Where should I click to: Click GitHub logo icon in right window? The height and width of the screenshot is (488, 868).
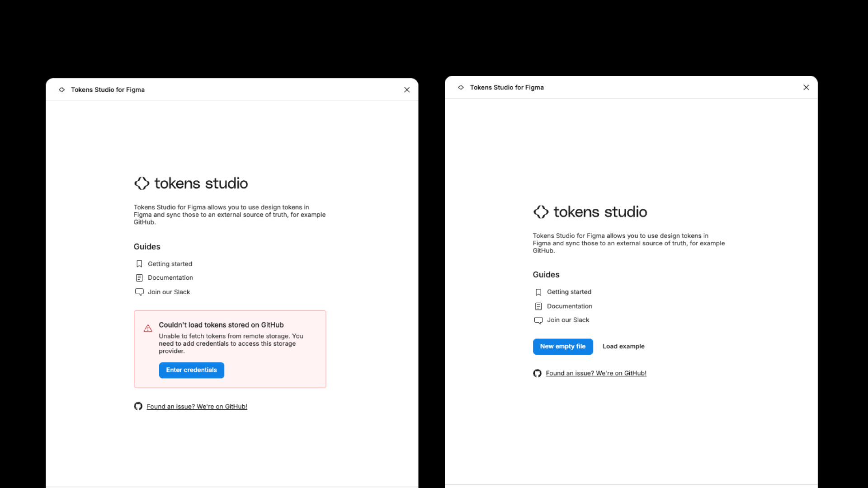(x=537, y=373)
